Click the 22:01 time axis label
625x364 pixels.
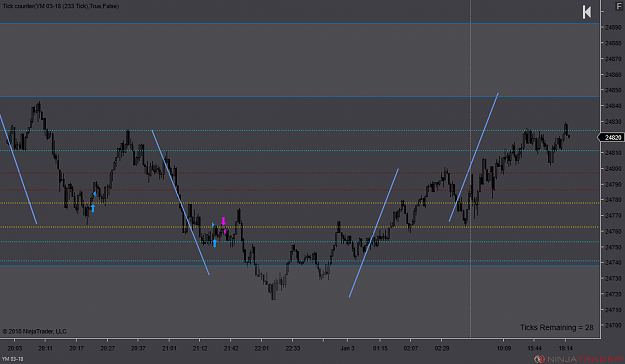coord(261,348)
